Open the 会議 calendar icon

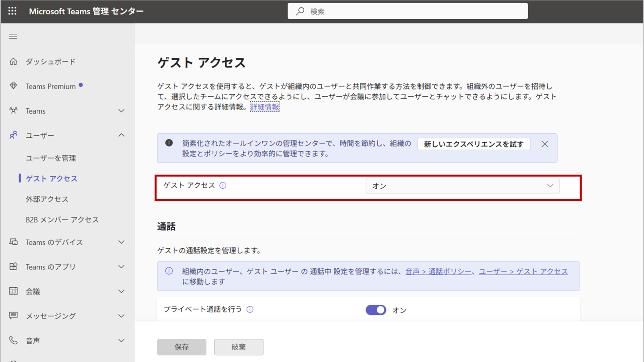(13, 291)
